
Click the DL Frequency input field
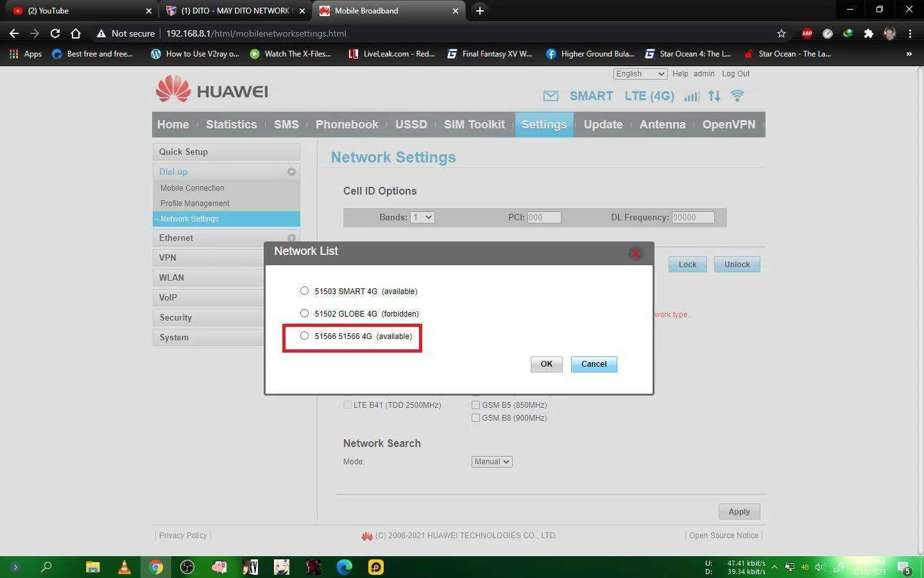coord(693,217)
